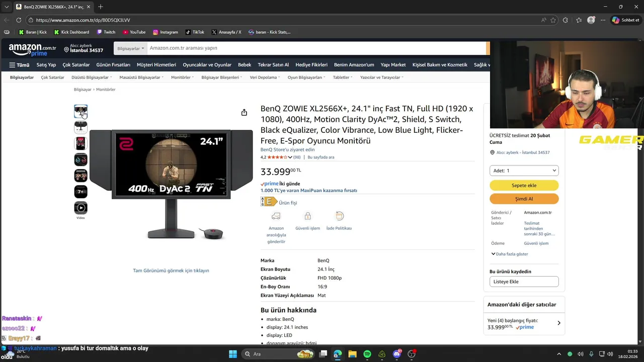
Task: Select the first product thumbnail image
Action: coord(80,111)
